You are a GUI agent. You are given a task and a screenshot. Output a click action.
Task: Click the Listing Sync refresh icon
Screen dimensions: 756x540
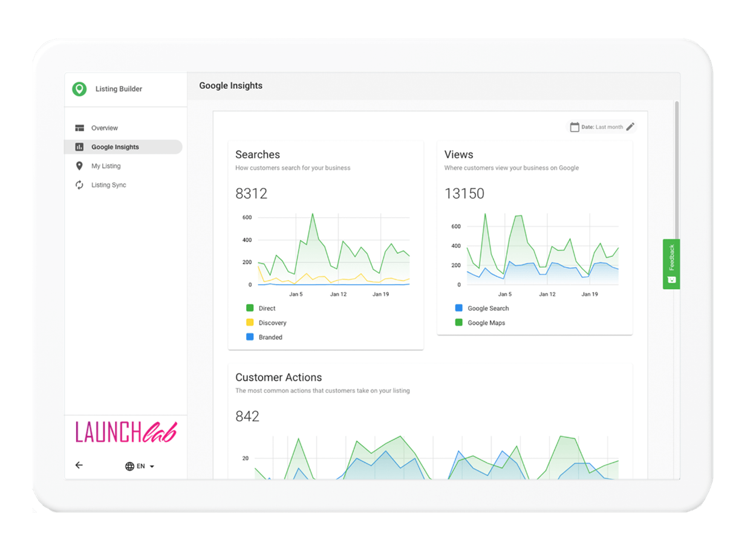pos(79,184)
